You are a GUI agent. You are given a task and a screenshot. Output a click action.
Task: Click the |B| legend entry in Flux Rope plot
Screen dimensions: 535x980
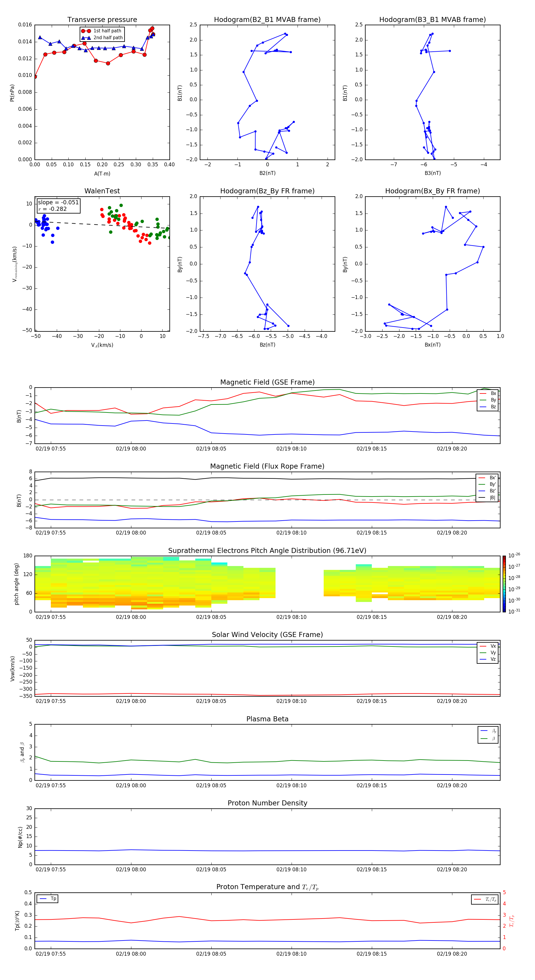487,498
